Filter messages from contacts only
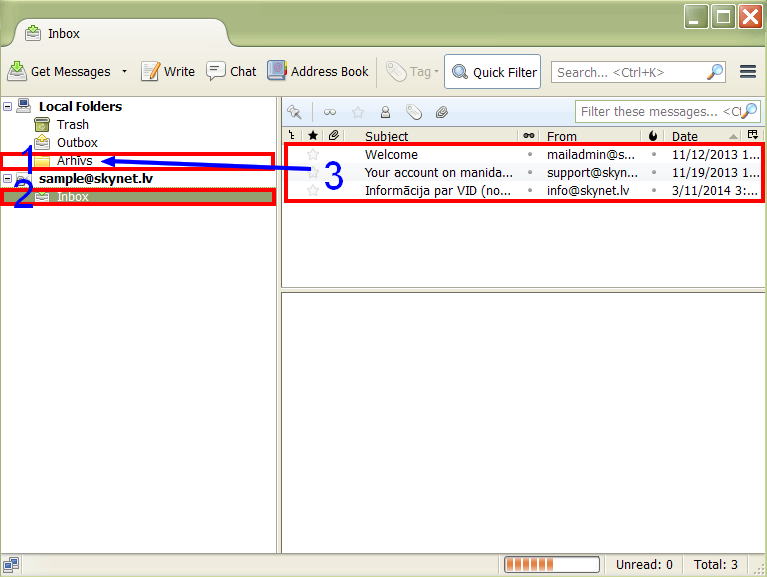 point(385,112)
